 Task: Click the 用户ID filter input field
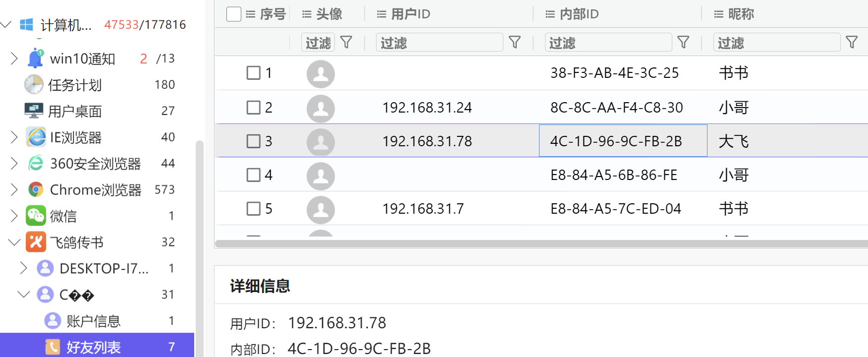439,43
